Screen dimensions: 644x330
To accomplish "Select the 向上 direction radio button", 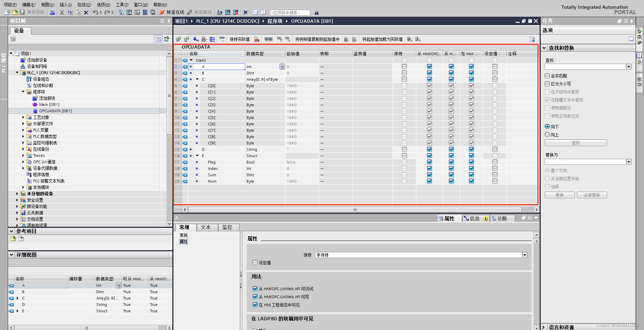I will coord(547,135).
